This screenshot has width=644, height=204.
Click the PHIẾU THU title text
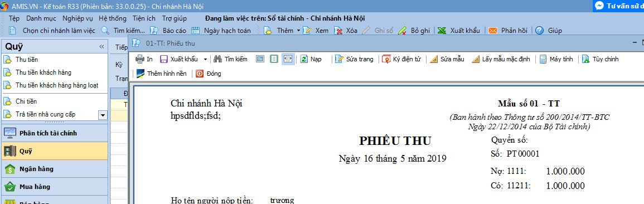pyautogui.click(x=395, y=141)
